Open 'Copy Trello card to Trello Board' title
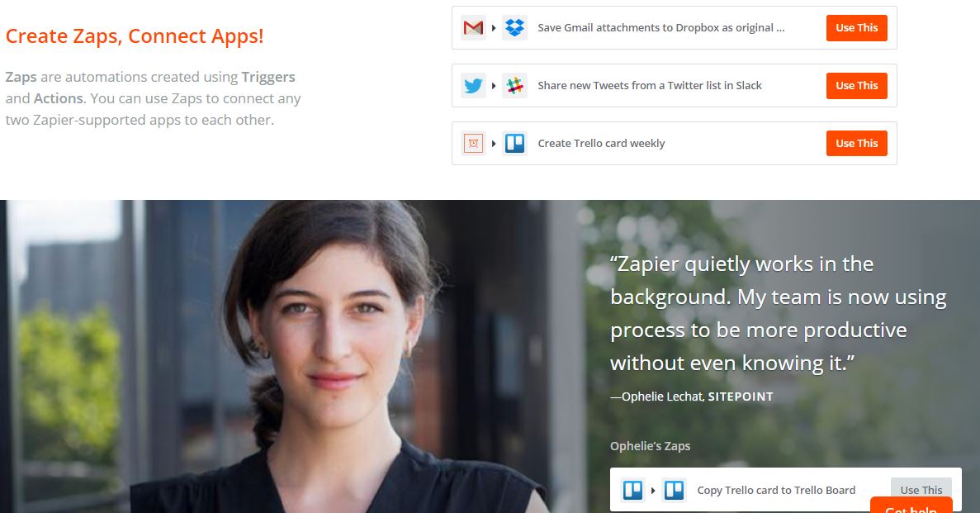Screen dimensions: 980x513 (776, 491)
